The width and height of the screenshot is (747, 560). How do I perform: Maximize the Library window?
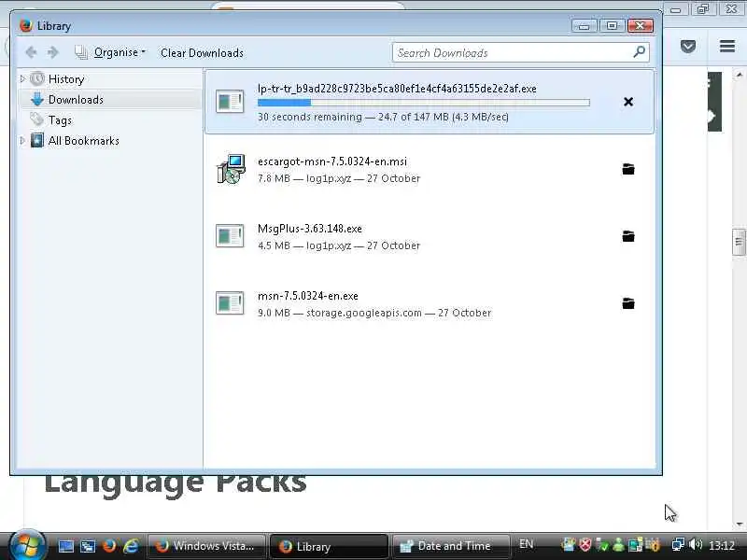click(x=613, y=26)
